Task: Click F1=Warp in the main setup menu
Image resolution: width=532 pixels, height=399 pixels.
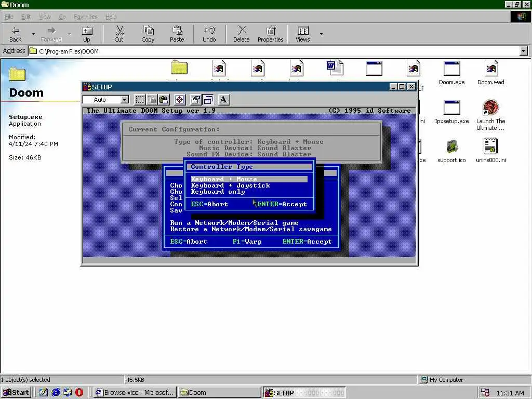Action: click(247, 242)
